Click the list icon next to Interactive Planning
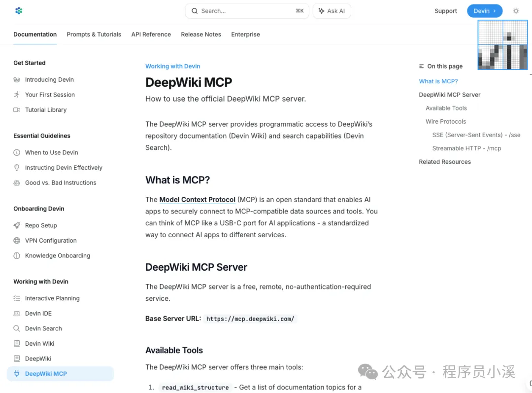The height and width of the screenshot is (393, 532). pos(16,298)
